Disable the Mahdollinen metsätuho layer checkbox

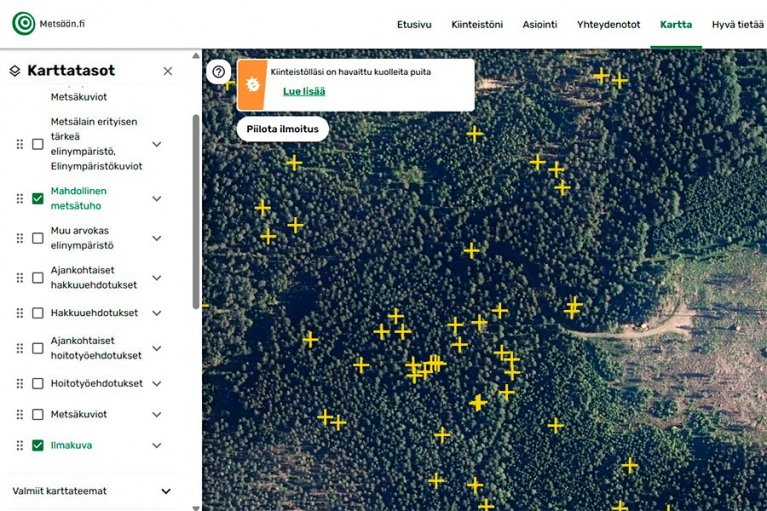click(38, 199)
